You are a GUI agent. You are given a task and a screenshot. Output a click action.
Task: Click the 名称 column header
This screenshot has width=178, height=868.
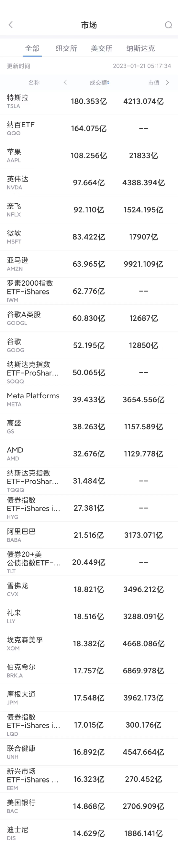(x=34, y=83)
